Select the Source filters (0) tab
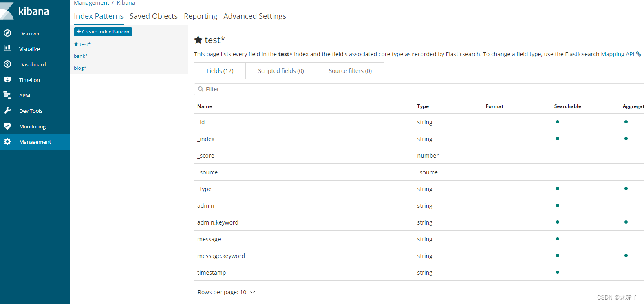The height and width of the screenshot is (304, 644). (x=350, y=71)
